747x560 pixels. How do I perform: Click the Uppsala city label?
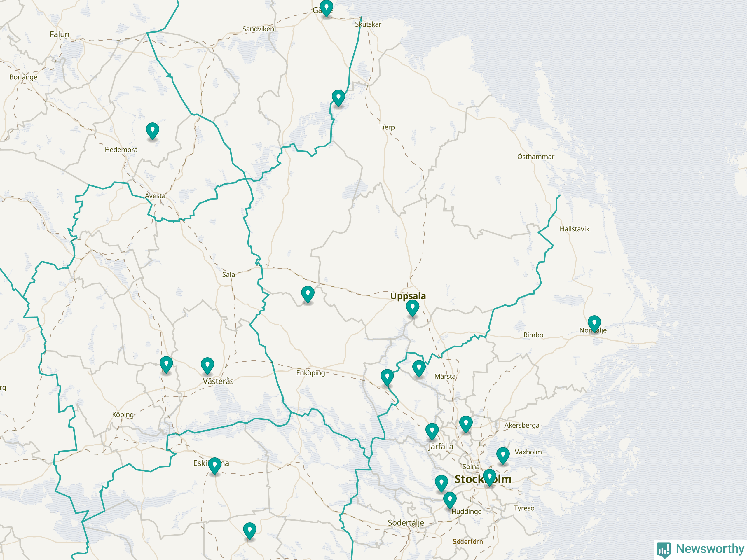[x=408, y=296]
